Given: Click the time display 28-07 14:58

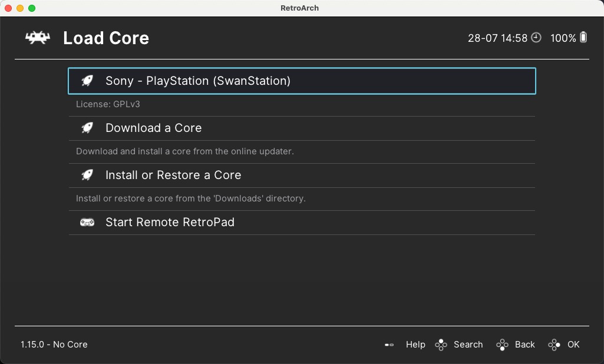Looking at the screenshot, I should tap(497, 38).
